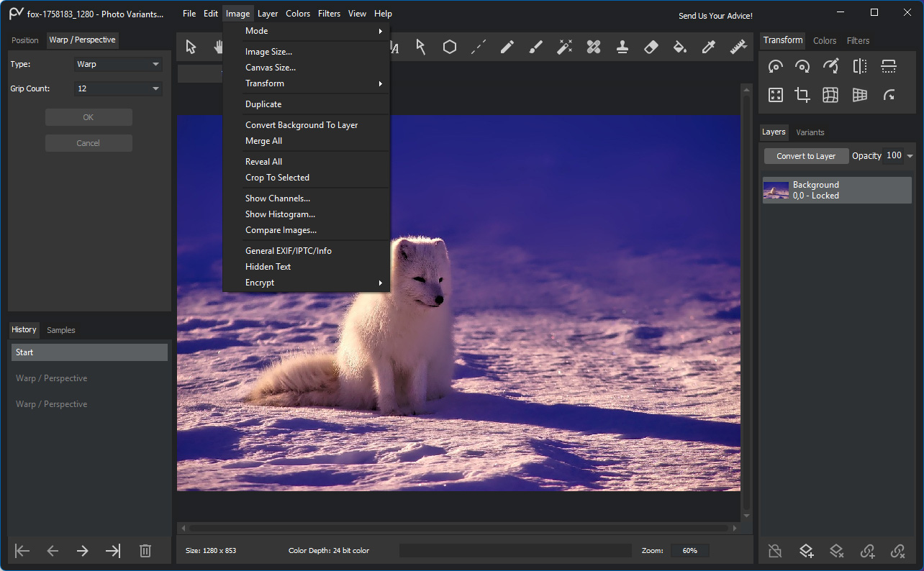Click the add new layer icon
Viewport: 924px width, 571px height.
pos(806,551)
